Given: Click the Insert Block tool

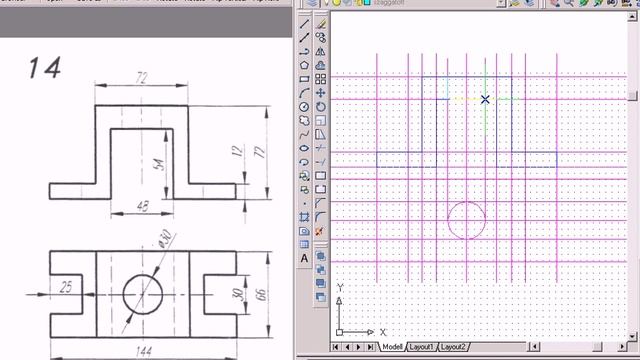Looking at the screenshot, I should [x=304, y=176].
